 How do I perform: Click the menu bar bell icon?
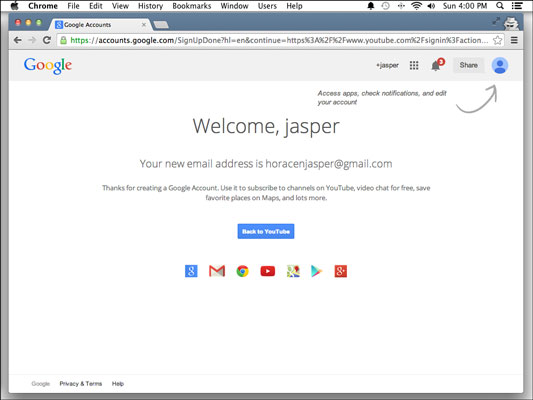point(371,6)
